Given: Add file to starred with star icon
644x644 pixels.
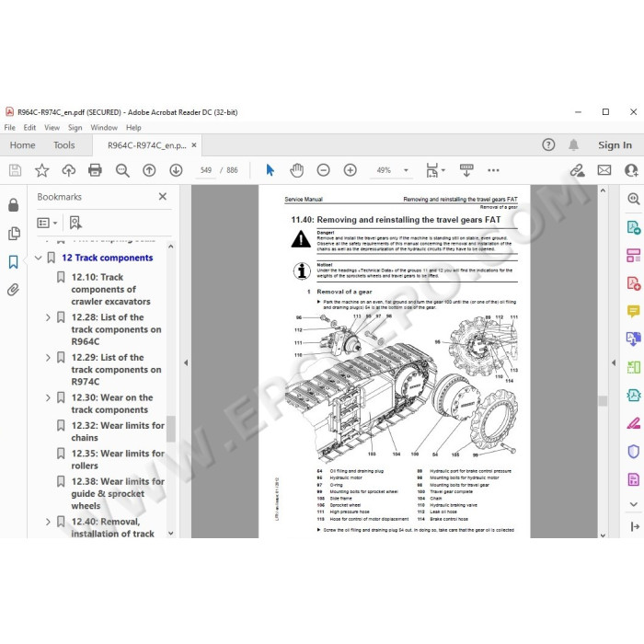Looking at the screenshot, I should point(42,170).
